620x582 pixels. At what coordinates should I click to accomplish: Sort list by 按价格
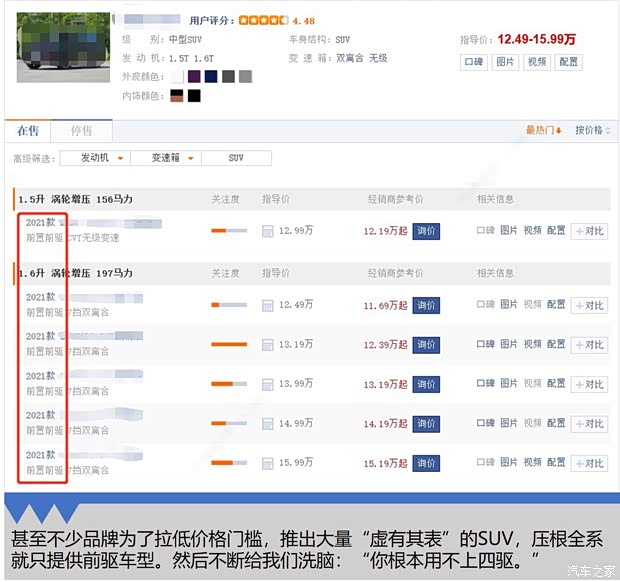tap(593, 130)
